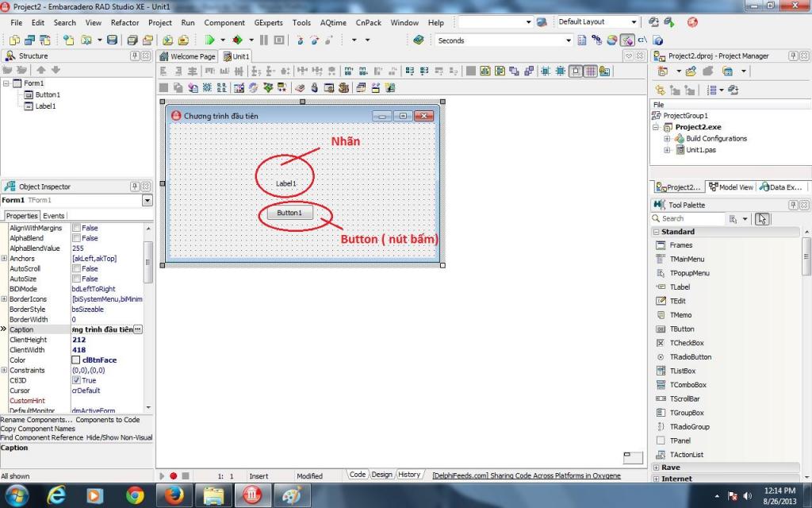Switch to the Events tab
This screenshot has height=508, width=812.
53,216
